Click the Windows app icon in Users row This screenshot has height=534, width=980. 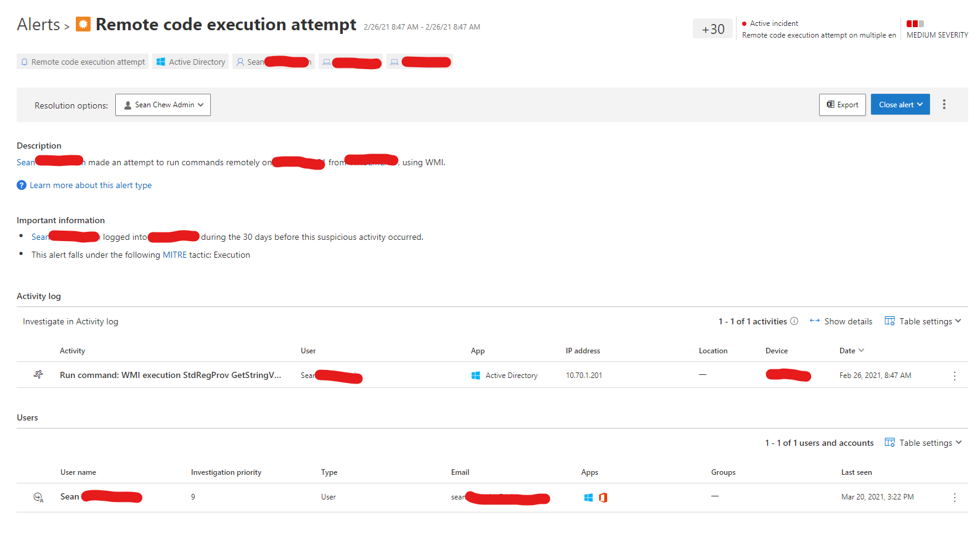588,498
